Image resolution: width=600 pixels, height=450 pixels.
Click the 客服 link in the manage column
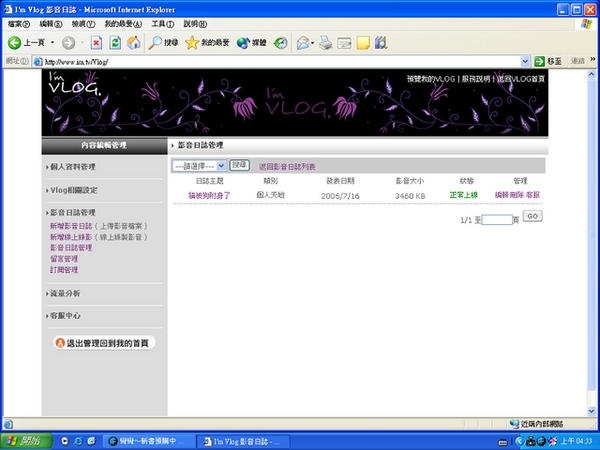click(x=533, y=195)
